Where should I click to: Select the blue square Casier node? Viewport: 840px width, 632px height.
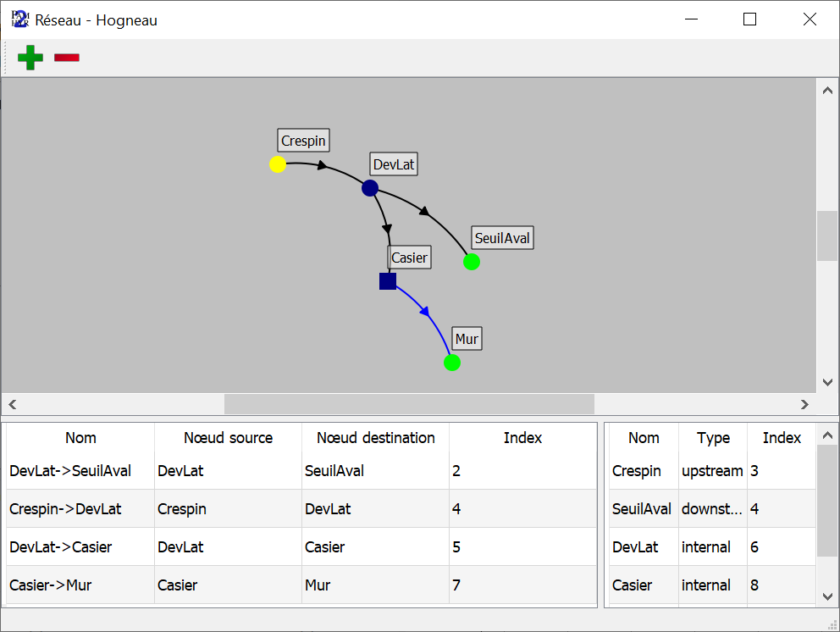point(388,281)
